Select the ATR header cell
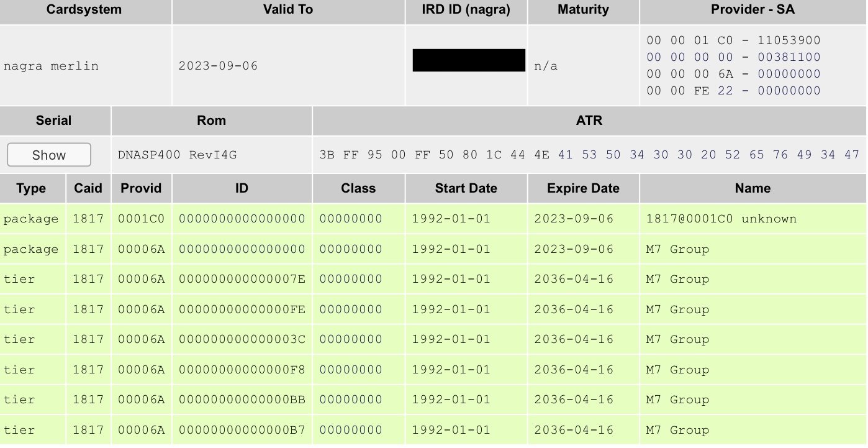The width and height of the screenshot is (868, 448). click(589, 120)
